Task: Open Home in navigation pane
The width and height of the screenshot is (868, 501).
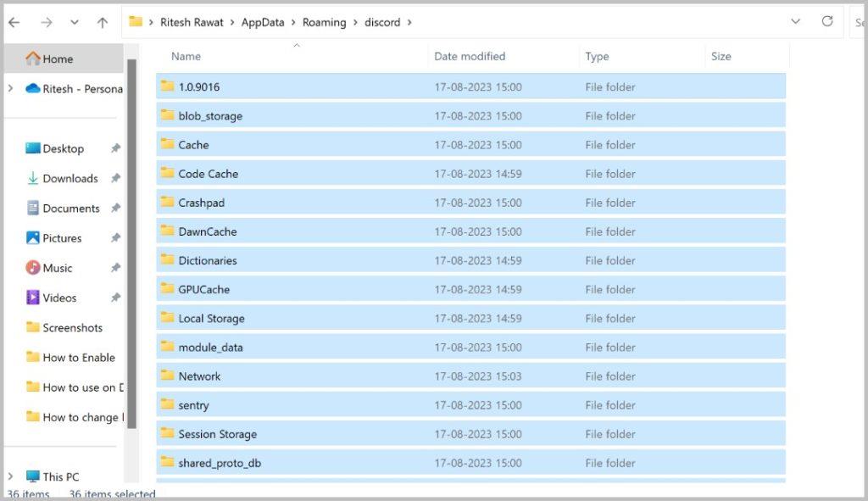Action: pyautogui.click(x=64, y=58)
